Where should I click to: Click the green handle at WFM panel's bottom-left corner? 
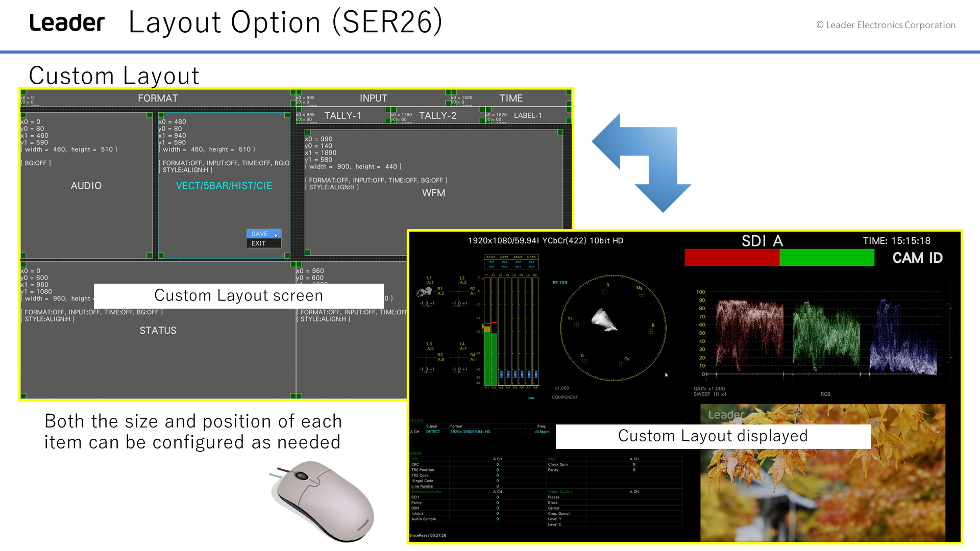(x=307, y=253)
